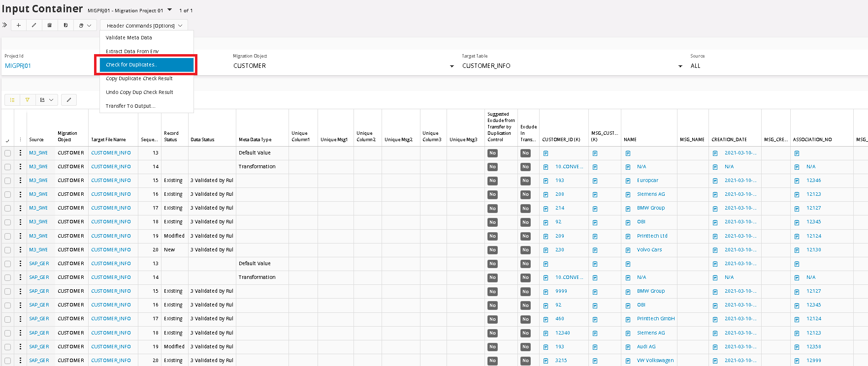Click the yellow filter funnel icon
868x366 pixels.
(x=28, y=100)
